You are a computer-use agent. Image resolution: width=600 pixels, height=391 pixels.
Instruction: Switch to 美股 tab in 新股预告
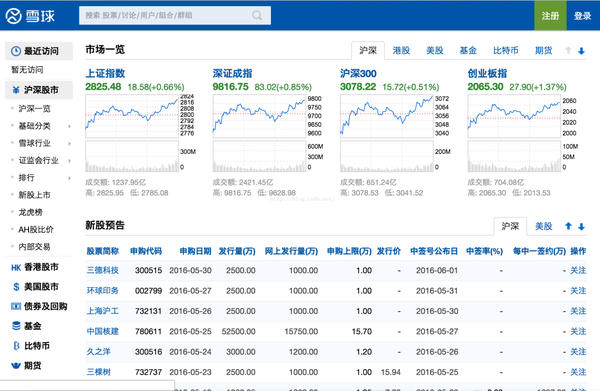[543, 226]
